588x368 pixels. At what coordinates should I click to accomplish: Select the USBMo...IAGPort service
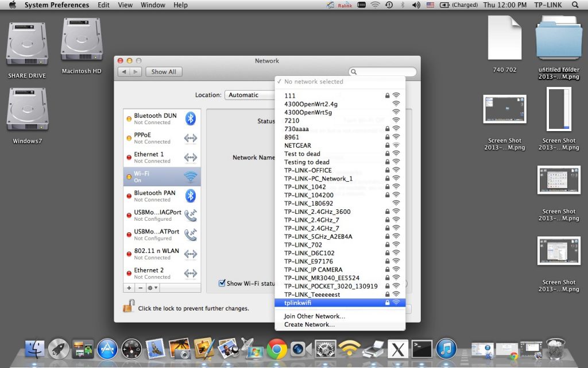pyautogui.click(x=162, y=215)
